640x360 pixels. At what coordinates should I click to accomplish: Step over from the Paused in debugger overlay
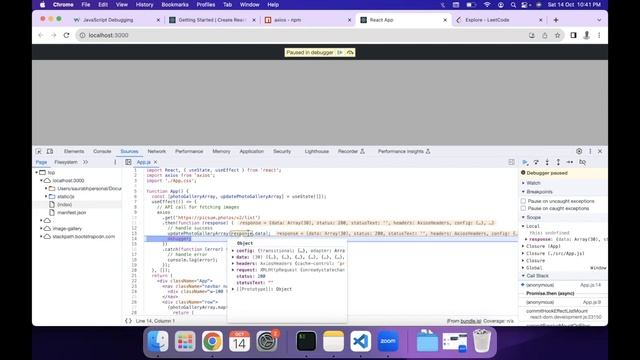pos(350,53)
